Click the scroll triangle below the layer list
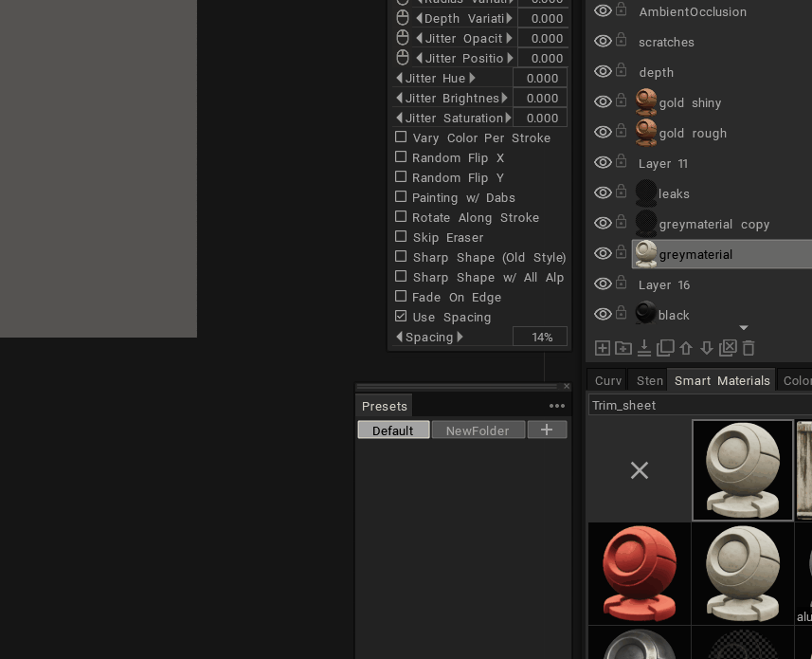Viewport: 812px width, 659px height. 744,327
